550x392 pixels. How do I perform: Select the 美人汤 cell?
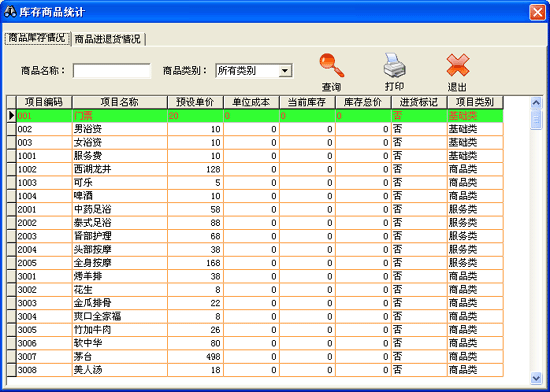[120, 370]
